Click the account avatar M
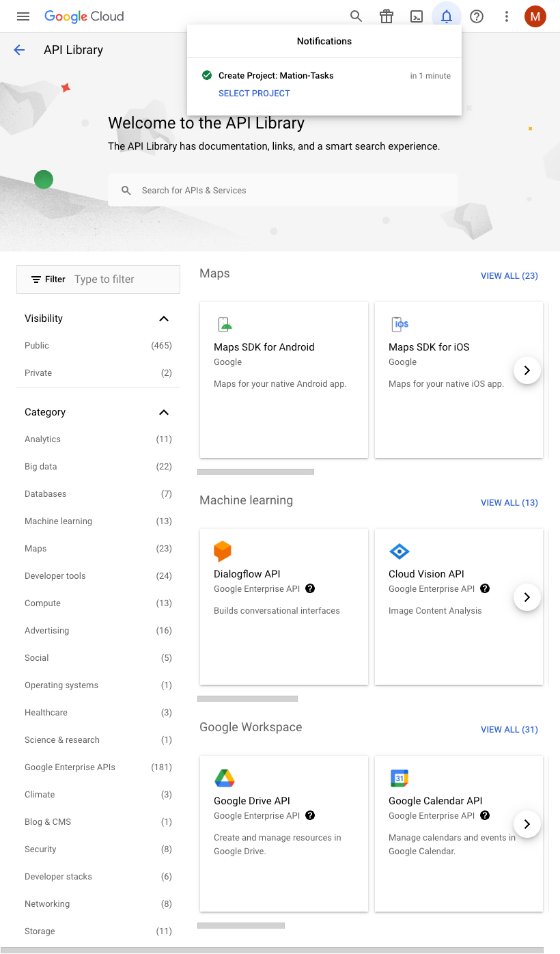The height and width of the screenshot is (954, 560). click(x=535, y=16)
